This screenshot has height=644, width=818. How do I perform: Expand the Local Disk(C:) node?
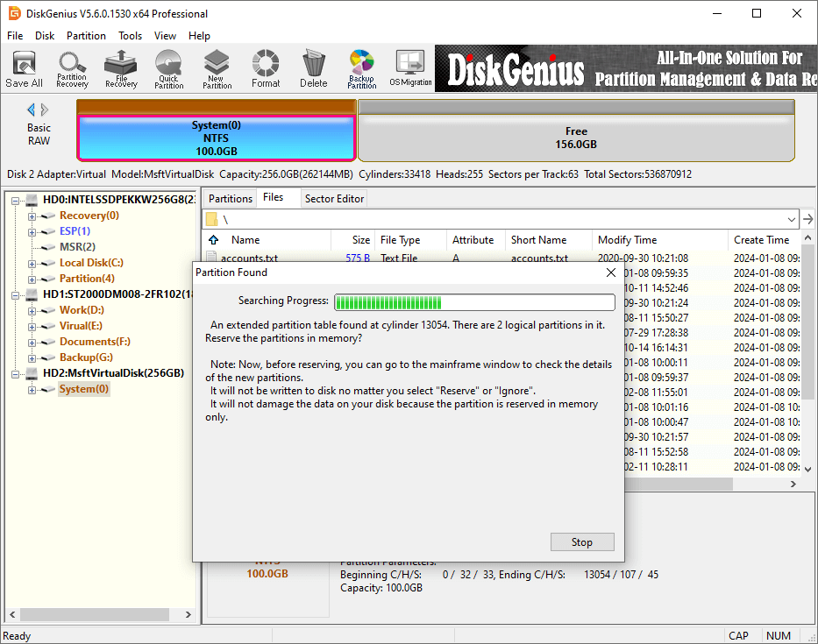tap(32, 264)
